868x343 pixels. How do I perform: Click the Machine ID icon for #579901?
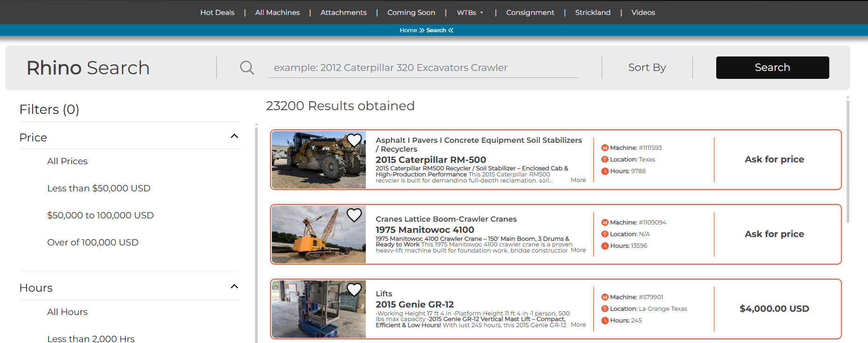pyautogui.click(x=605, y=297)
